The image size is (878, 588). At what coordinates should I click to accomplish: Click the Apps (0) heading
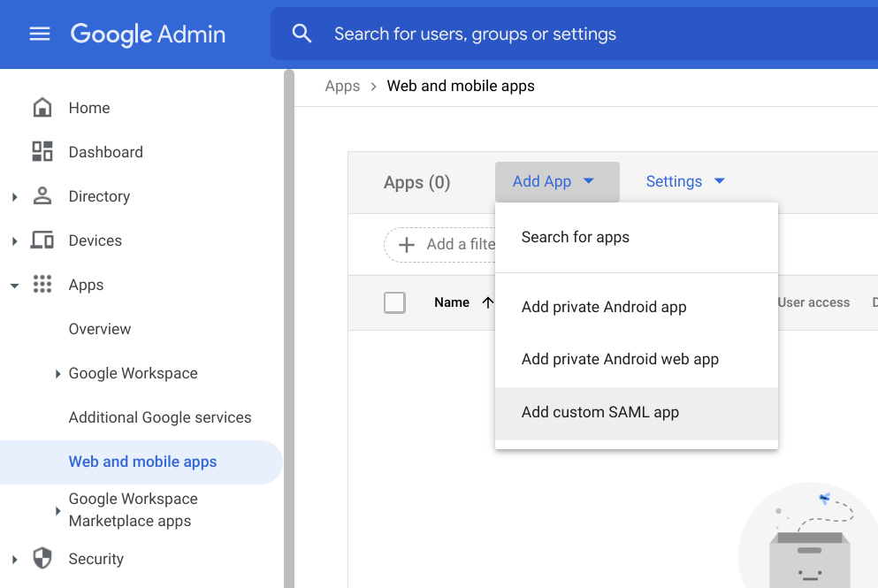417,182
